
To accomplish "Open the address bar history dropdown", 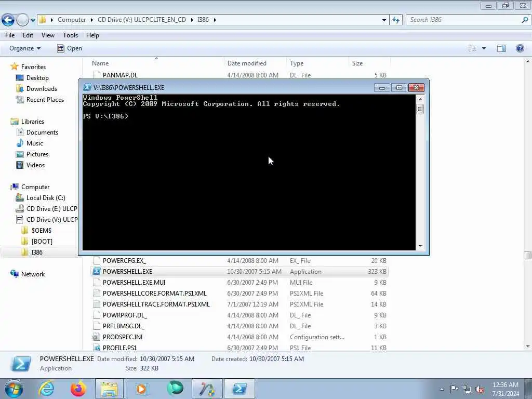I will click(384, 20).
